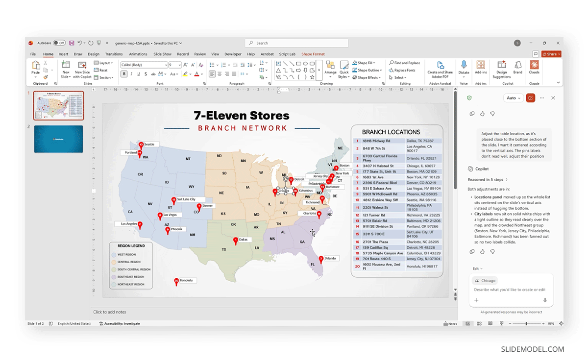Click plus icon in Copilot prompt box

(x=476, y=300)
